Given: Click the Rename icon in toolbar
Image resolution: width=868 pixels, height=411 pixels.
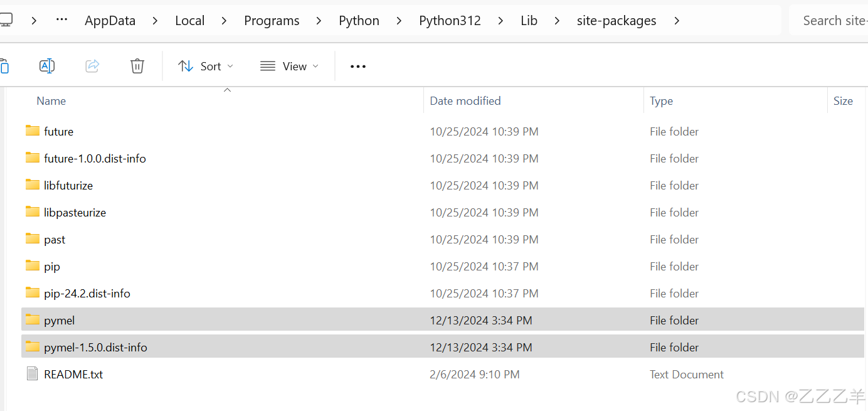Looking at the screenshot, I should click(47, 66).
